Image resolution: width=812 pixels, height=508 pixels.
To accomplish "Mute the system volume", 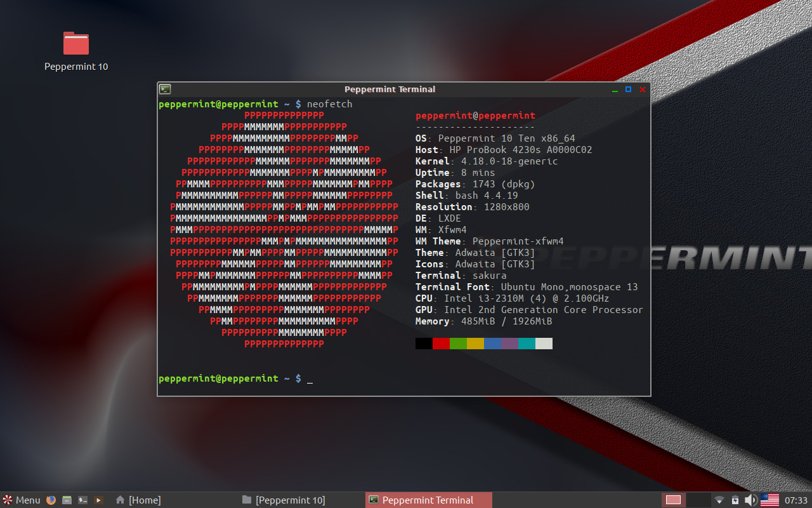I will coord(751,500).
